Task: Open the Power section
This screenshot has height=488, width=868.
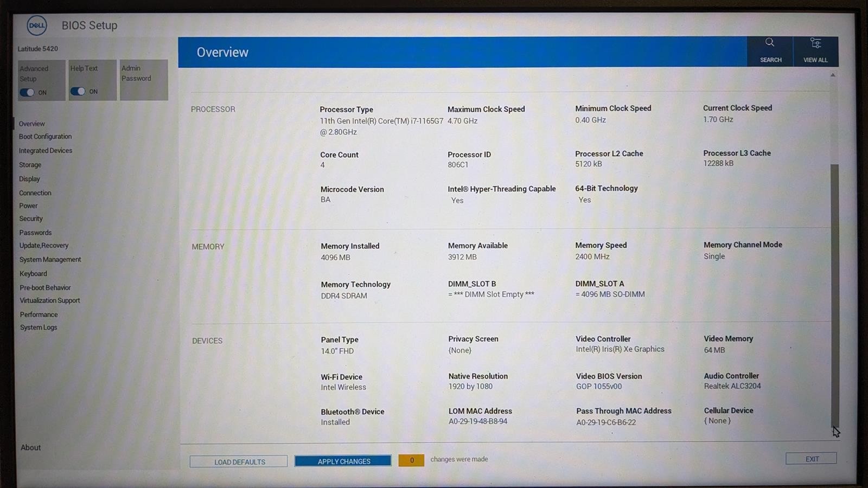Action: pyautogui.click(x=29, y=206)
